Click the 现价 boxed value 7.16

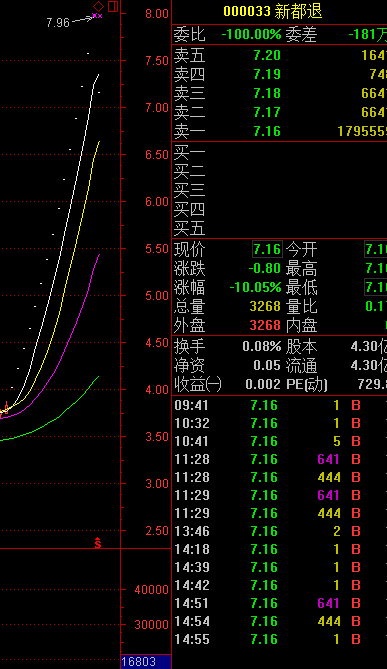point(267,249)
